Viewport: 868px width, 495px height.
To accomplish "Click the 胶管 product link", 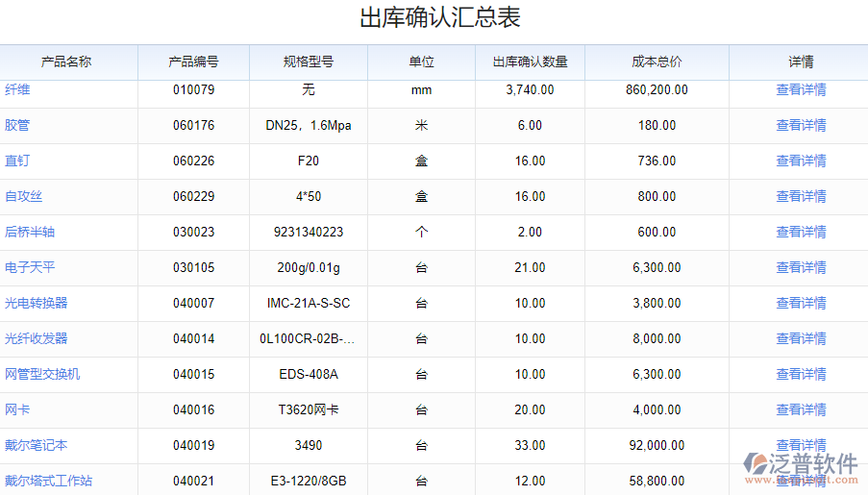I will click(x=17, y=125).
